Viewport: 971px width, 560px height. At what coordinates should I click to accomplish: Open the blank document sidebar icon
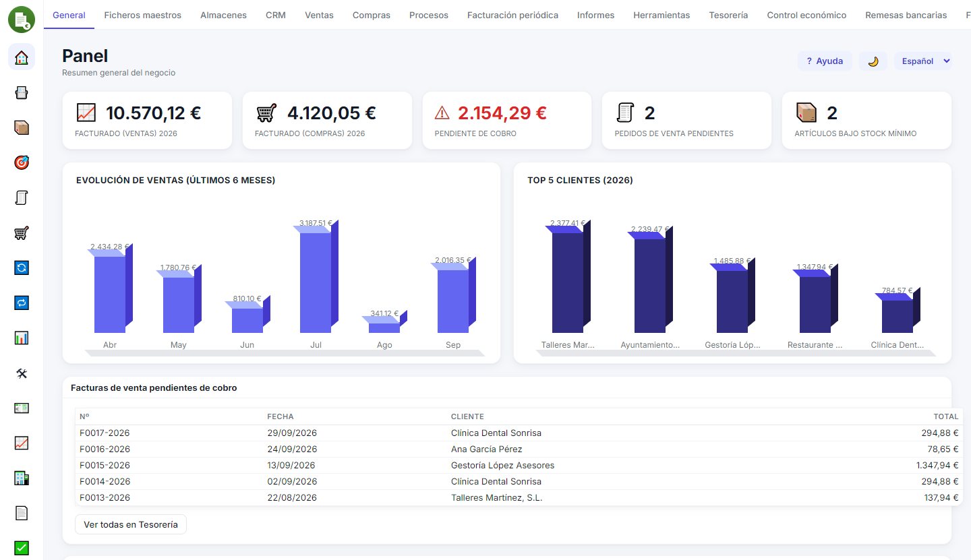pos(22,513)
